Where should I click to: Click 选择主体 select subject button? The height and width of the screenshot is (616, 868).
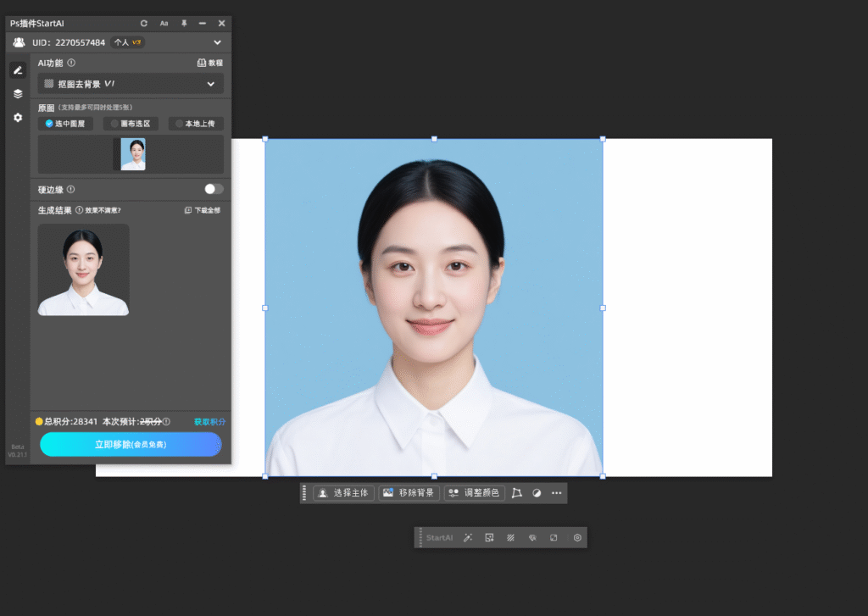pos(344,492)
